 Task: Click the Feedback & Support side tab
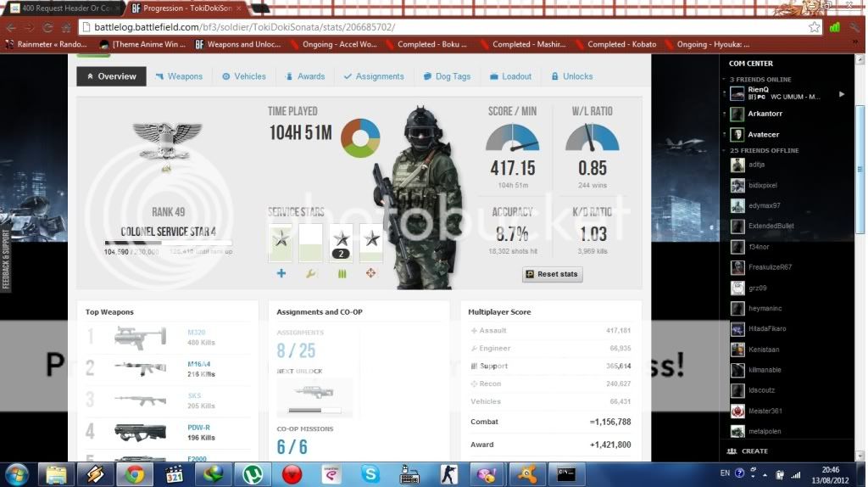tap(6, 260)
